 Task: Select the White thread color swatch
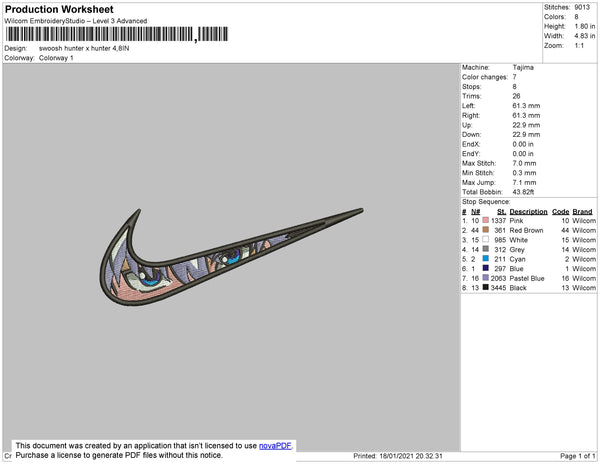(486, 239)
